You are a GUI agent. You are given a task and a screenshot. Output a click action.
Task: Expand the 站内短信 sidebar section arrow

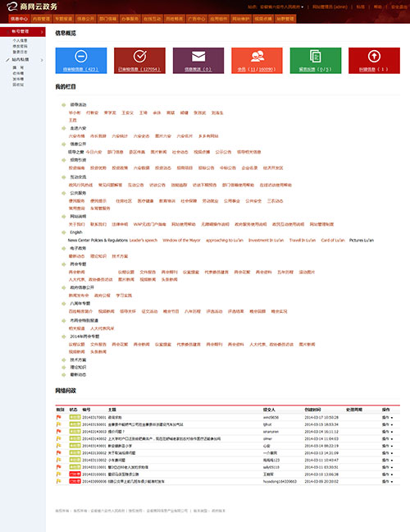(42, 60)
